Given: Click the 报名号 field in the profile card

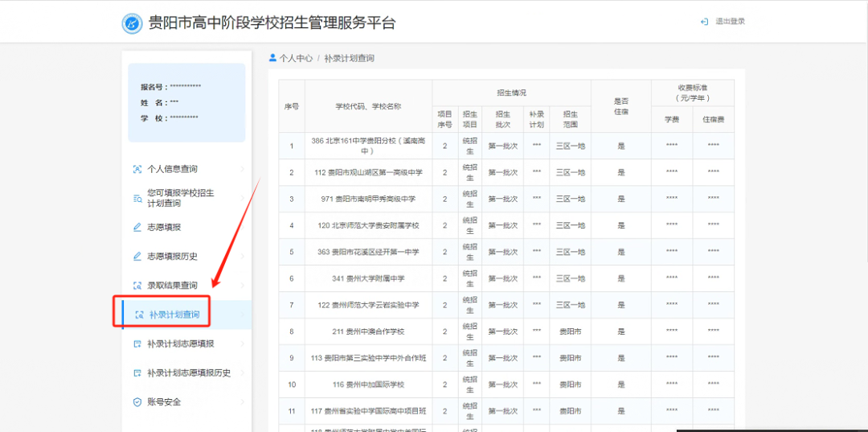Looking at the screenshot, I should pyautogui.click(x=170, y=87).
